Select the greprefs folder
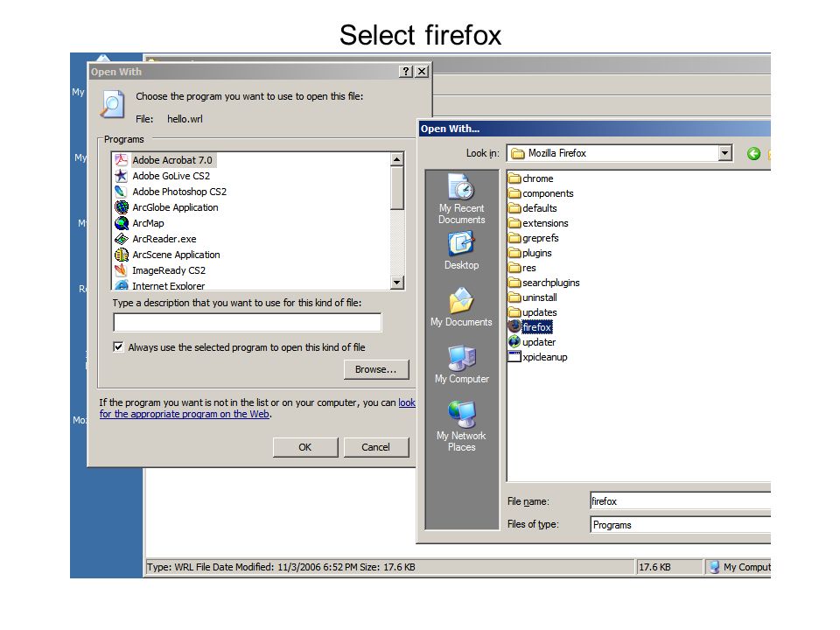840x630 pixels. (534, 238)
